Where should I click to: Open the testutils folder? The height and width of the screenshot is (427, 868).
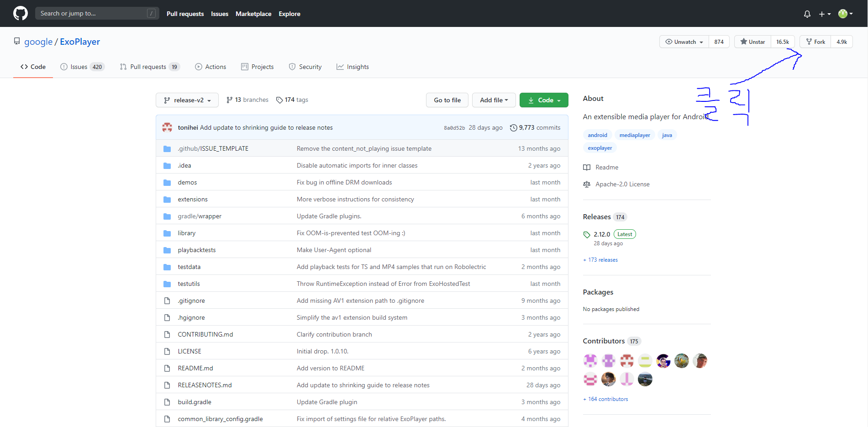coord(189,284)
